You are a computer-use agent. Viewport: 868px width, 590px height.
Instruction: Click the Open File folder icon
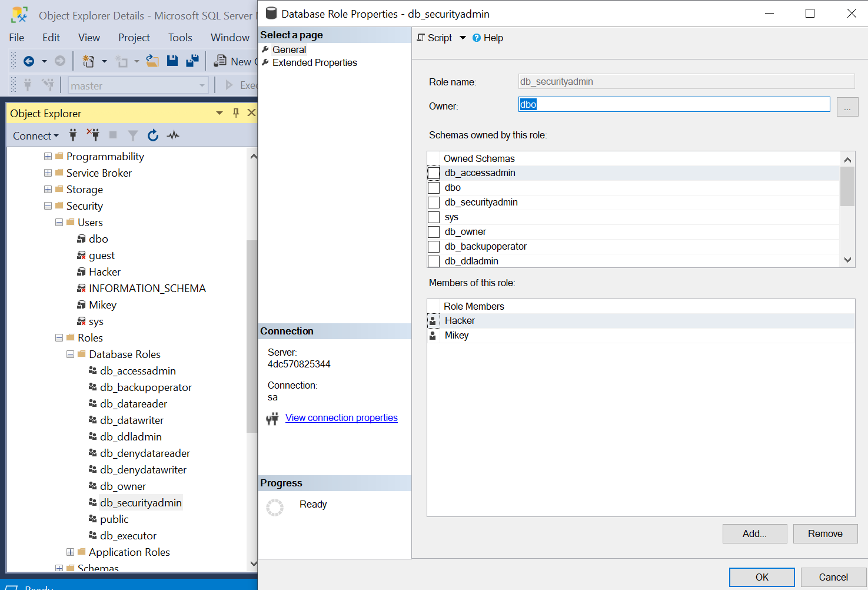coord(152,61)
